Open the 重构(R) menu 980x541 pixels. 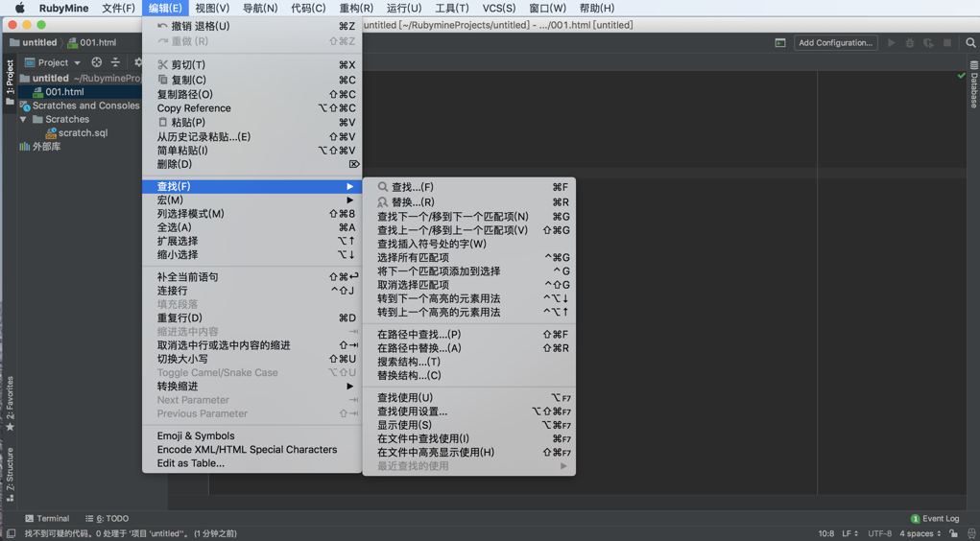tap(356, 8)
